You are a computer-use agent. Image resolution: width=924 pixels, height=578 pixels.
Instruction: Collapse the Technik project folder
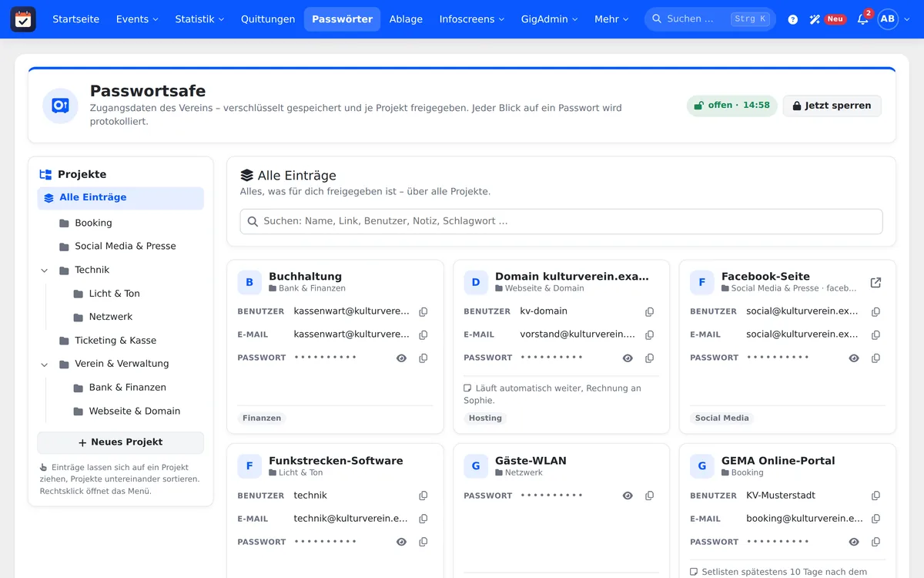[x=44, y=271]
